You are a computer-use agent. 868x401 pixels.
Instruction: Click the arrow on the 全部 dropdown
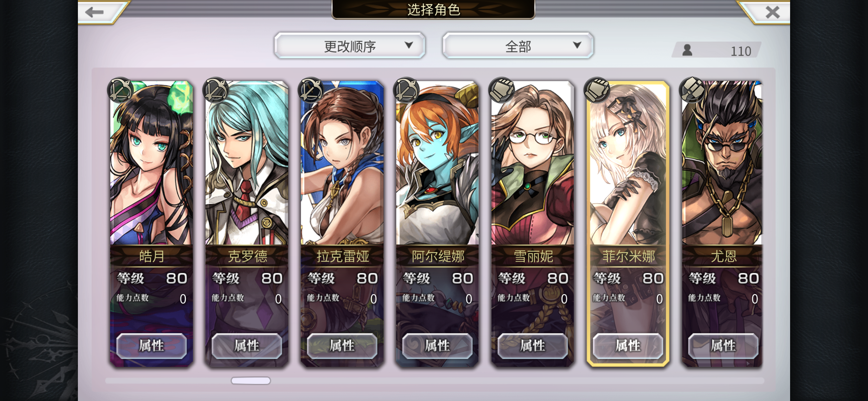577,45
